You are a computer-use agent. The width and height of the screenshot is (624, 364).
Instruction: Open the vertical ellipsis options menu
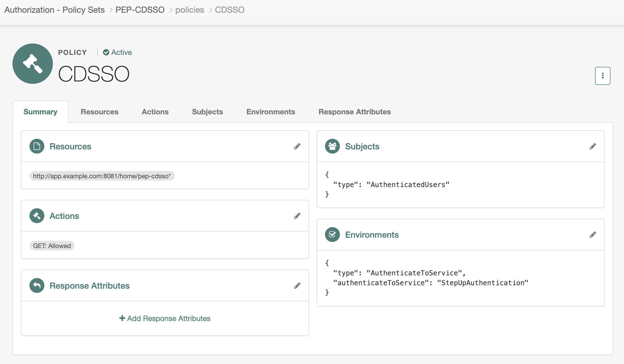tap(602, 76)
